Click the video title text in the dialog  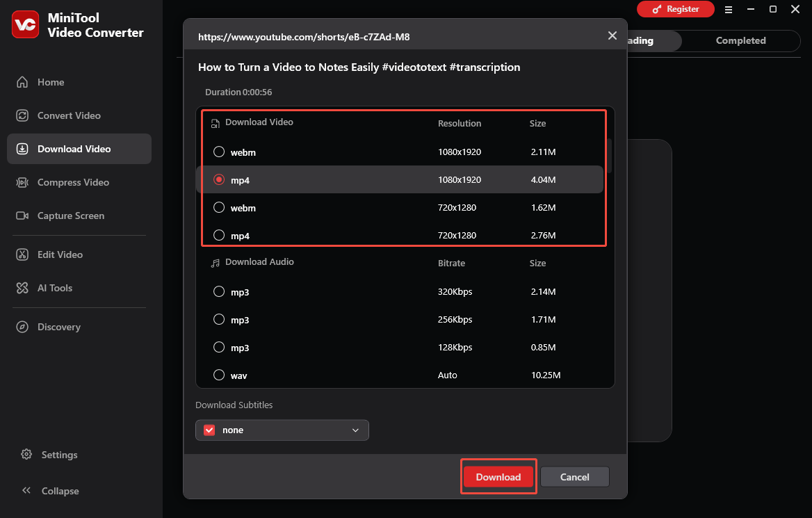[359, 67]
